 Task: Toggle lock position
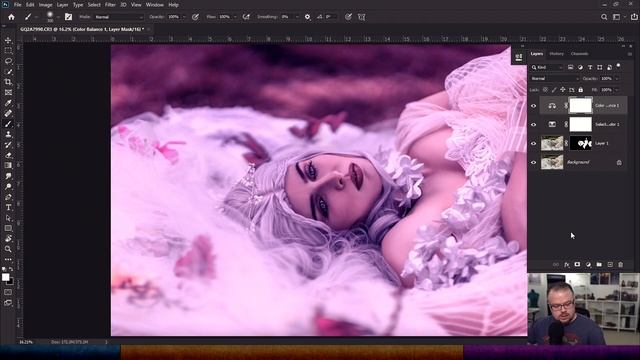[563, 90]
